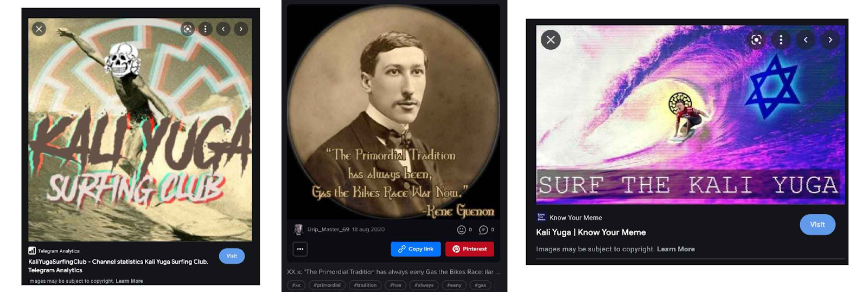Show next image in Know Your Meme preview

tap(830, 40)
